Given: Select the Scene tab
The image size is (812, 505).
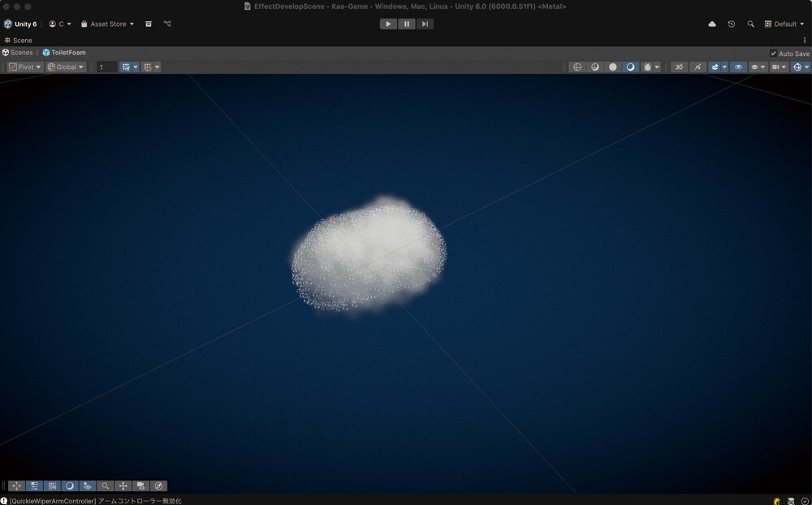Looking at the screenshot, I should [19, 40].
